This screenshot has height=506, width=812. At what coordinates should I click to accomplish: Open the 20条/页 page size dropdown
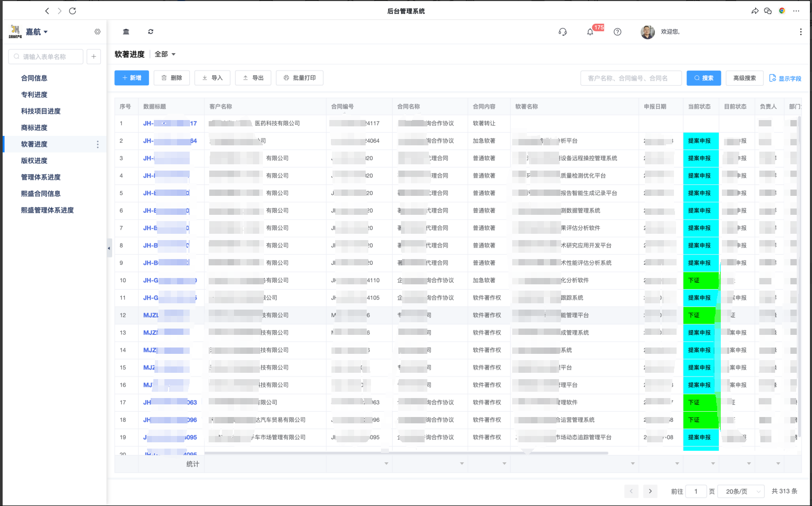(x=741, y=491)
